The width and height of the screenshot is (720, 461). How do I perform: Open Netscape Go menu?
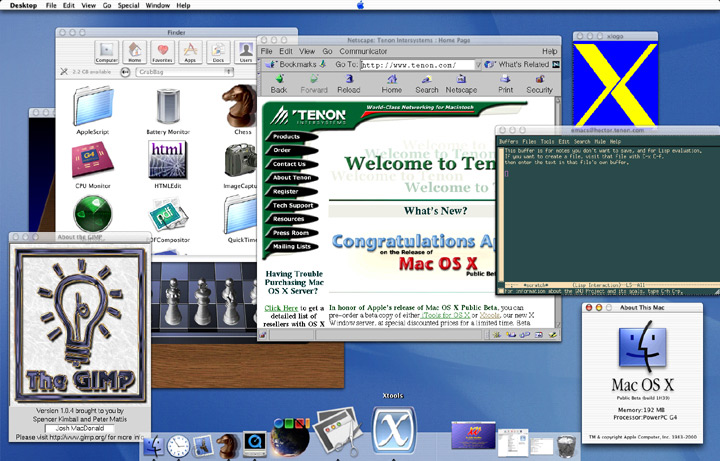pyautogui.click(x=327, y=51)
